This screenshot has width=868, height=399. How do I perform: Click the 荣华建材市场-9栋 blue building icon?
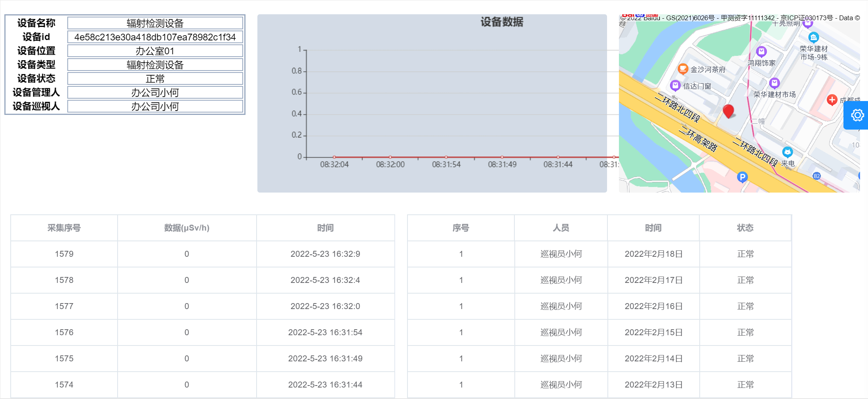coord(813,37)
